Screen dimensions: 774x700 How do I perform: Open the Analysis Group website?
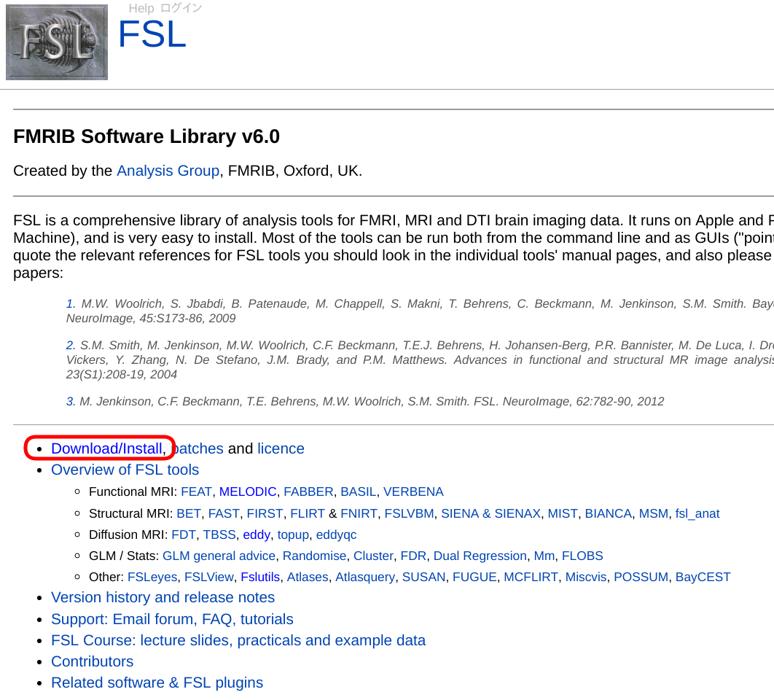point(168,171)
